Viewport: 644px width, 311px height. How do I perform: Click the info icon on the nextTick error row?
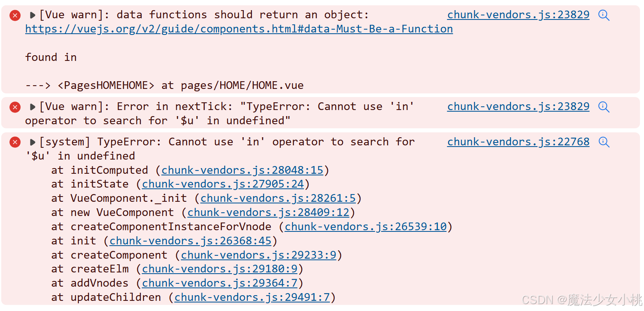tap(604, 107)
